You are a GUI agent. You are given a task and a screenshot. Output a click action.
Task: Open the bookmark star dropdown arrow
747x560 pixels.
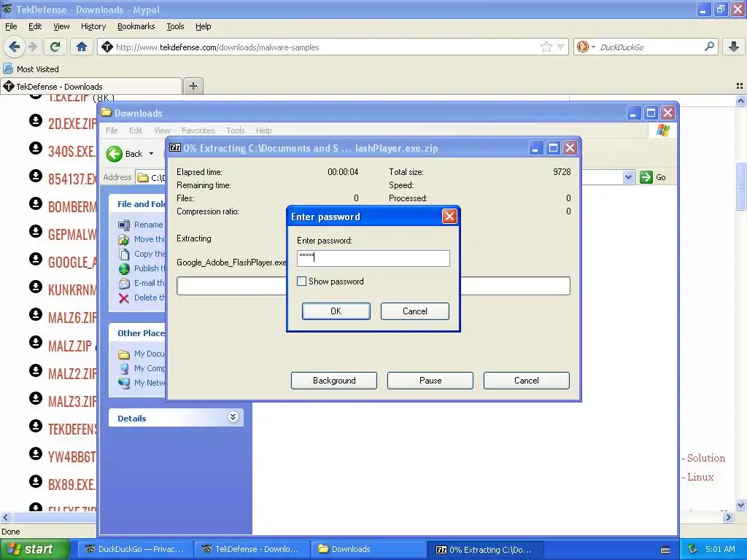coord(560,47)
